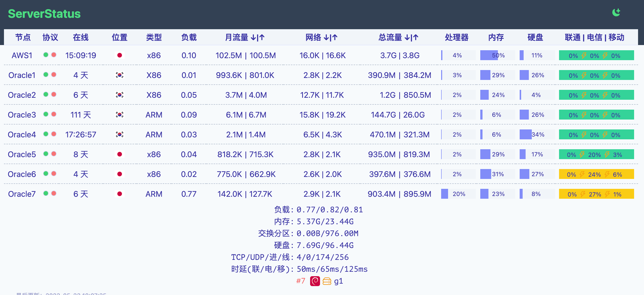Screen dimensions: 644x295
Task: Open the ServerStatus title link
Action: [44, 14]
